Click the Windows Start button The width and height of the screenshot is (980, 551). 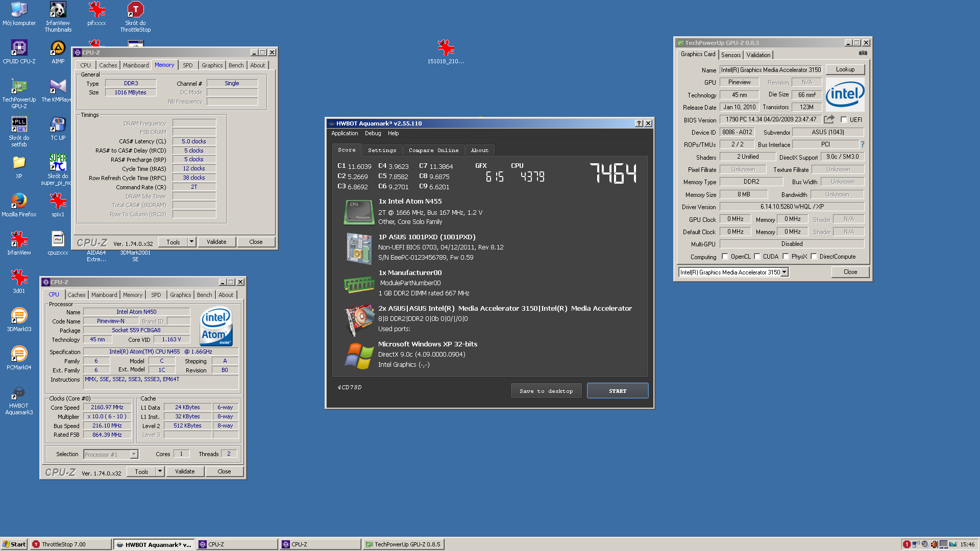pos(14,544)
